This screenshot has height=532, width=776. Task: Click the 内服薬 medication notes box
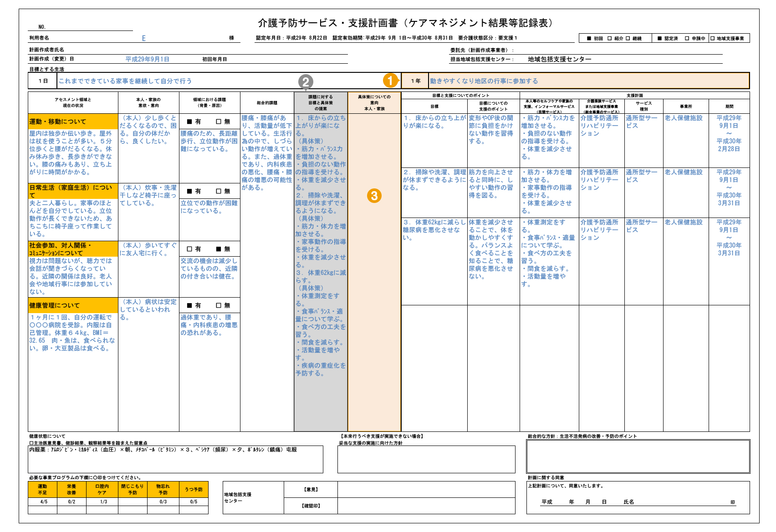pos(175,459)
